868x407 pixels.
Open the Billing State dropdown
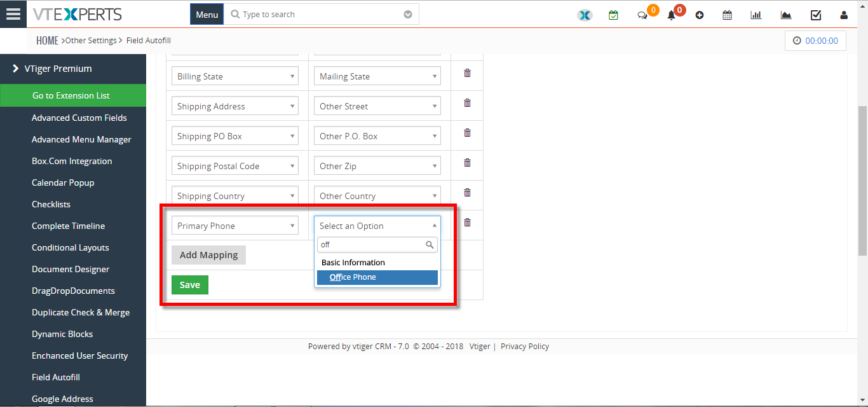click(235, 76)
